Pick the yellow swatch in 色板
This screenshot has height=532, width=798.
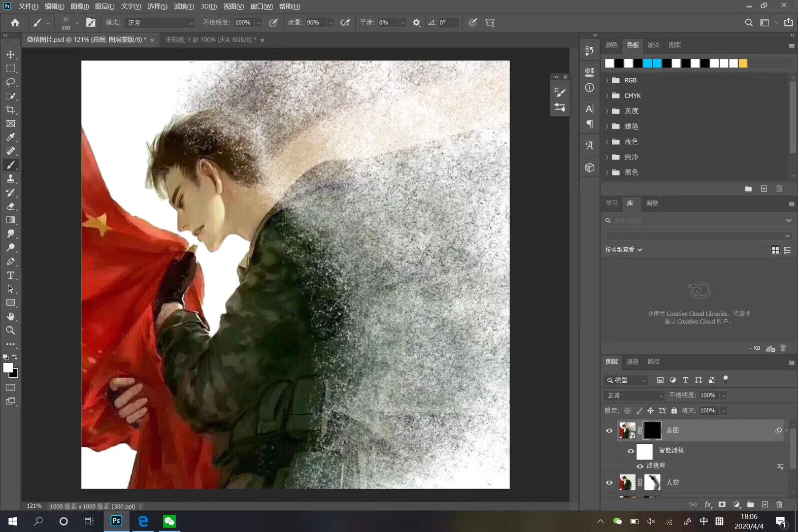[743, 63]
